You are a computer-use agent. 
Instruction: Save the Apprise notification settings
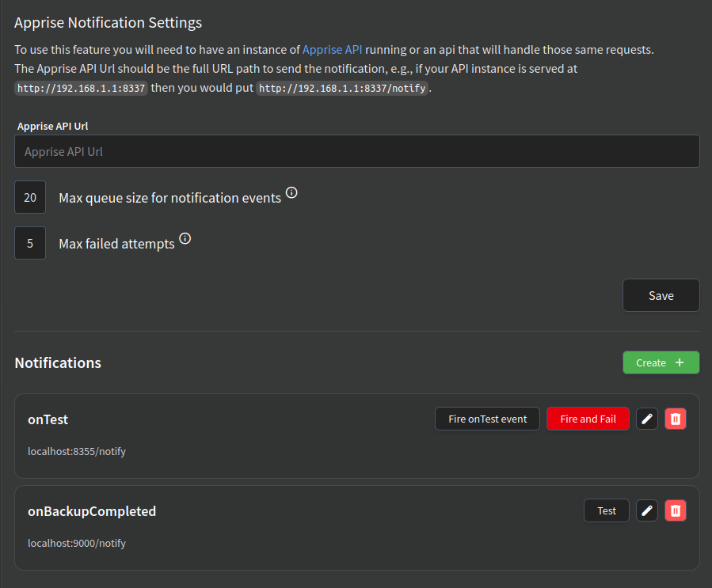[x=661, y=294]
